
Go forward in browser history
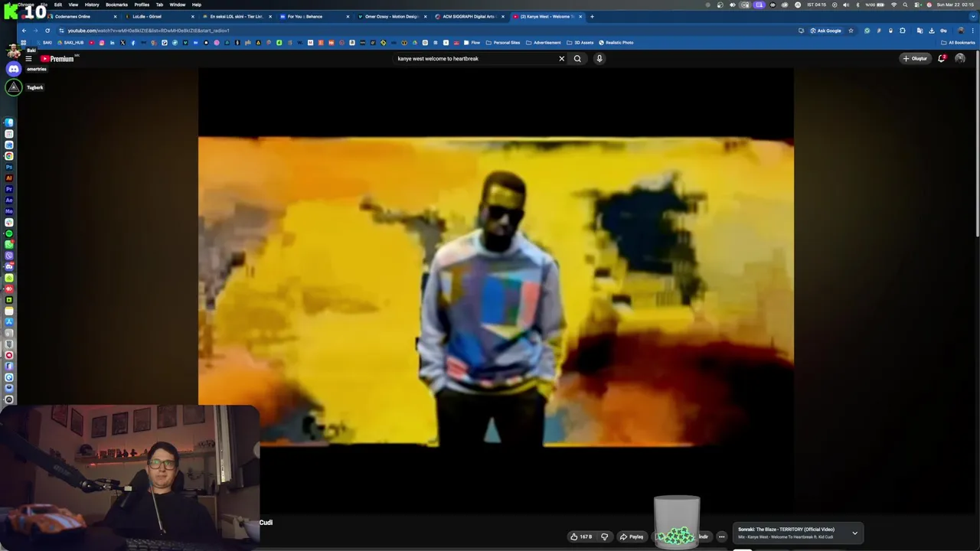pyautogui.click(x=35, y=31)
